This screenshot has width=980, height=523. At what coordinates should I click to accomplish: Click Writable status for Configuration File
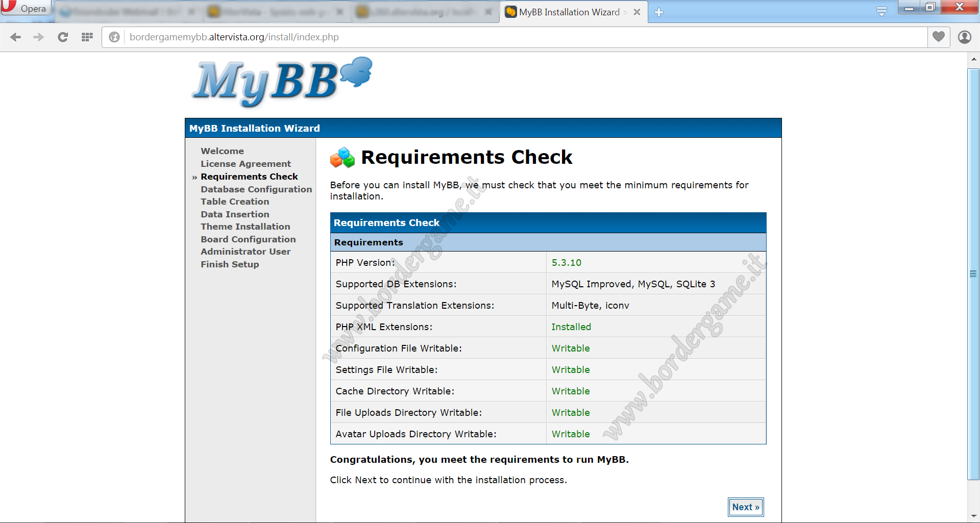point(571,348)
